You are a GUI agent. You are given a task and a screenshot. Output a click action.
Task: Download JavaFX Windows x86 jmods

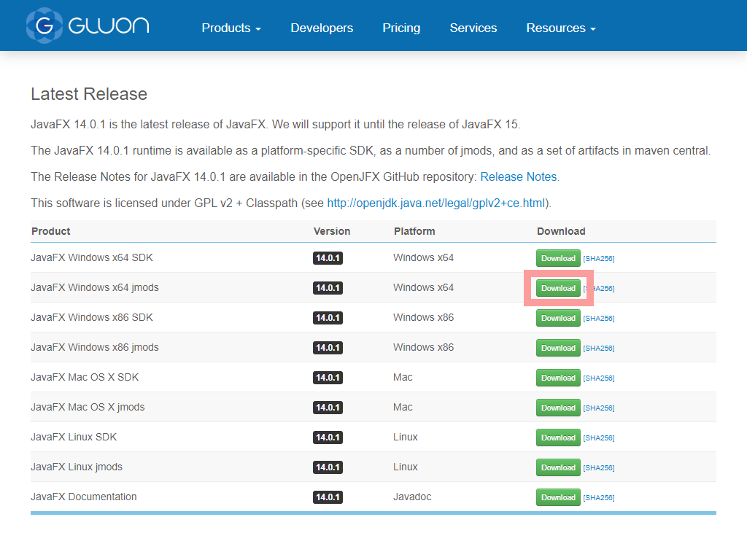[x=558, y=348]
